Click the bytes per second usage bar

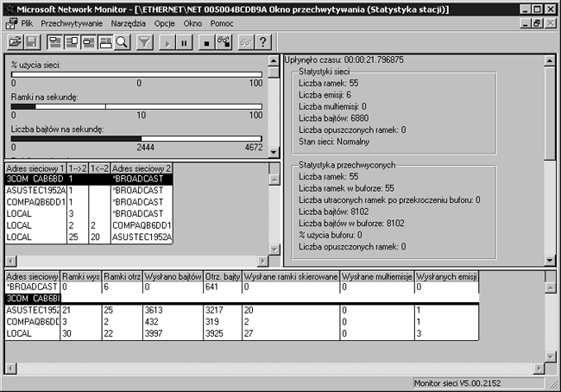(137, 138)
